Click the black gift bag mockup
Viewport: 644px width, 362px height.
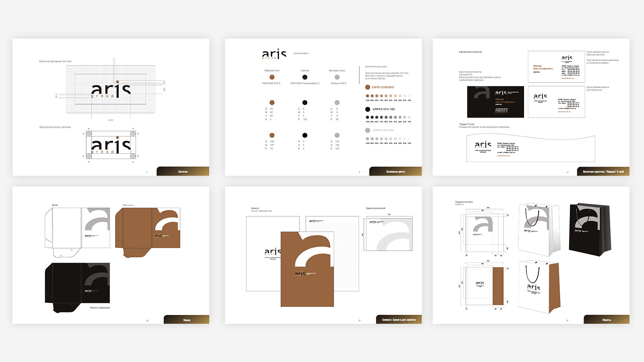589,229
